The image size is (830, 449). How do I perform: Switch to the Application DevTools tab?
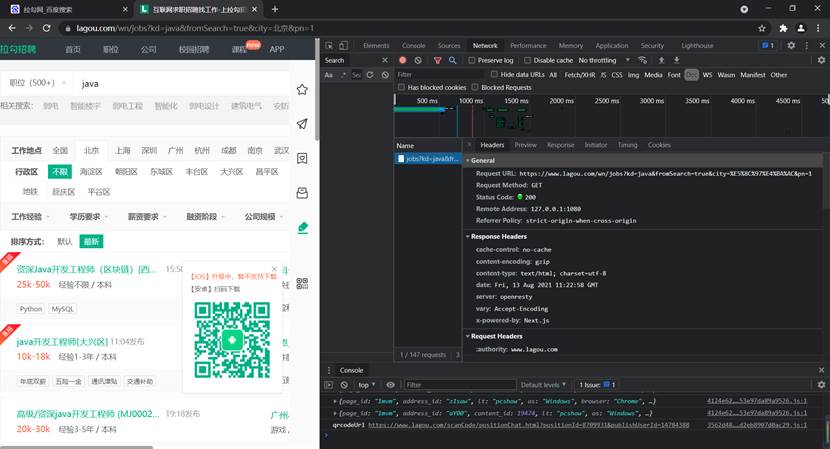pyautogui.click(x=611, y=46)
